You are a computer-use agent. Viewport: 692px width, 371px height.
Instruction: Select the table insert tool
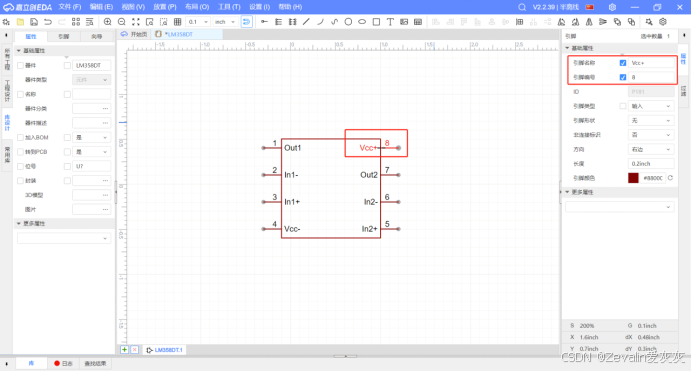pyautogui.click(x=418, y=22)
